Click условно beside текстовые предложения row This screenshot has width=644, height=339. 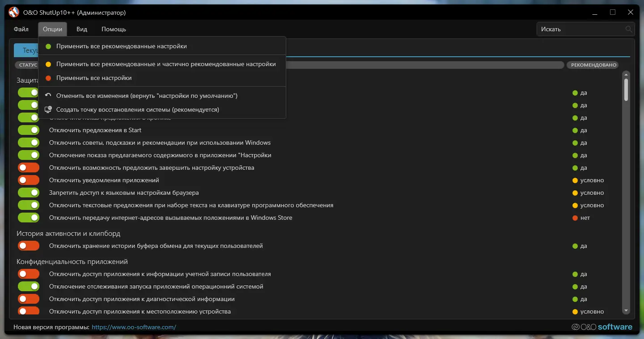(x=588, y=205)
